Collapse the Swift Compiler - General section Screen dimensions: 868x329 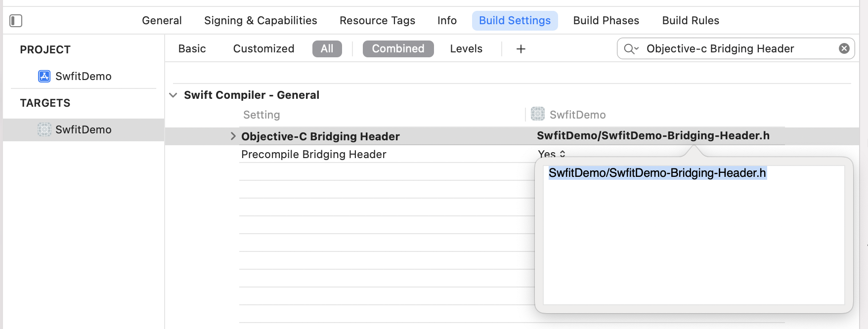pos(173,95)
